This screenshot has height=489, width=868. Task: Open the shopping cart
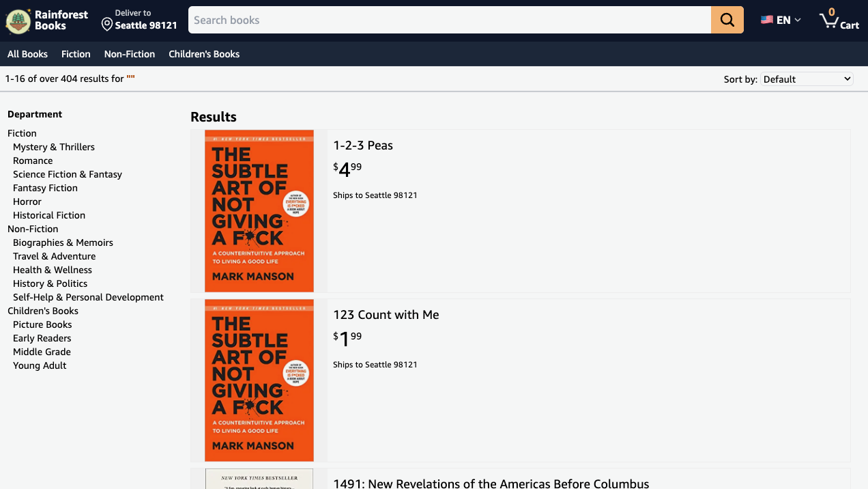(838, 20)
